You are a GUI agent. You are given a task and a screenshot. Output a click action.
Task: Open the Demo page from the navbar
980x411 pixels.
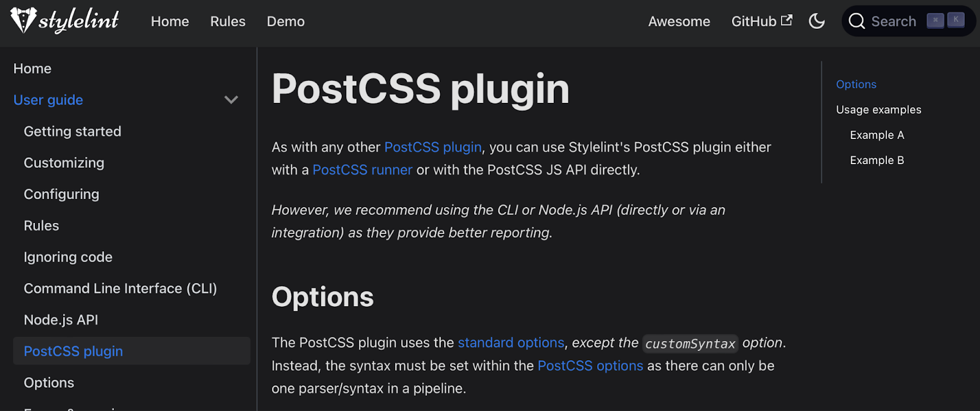285,21
